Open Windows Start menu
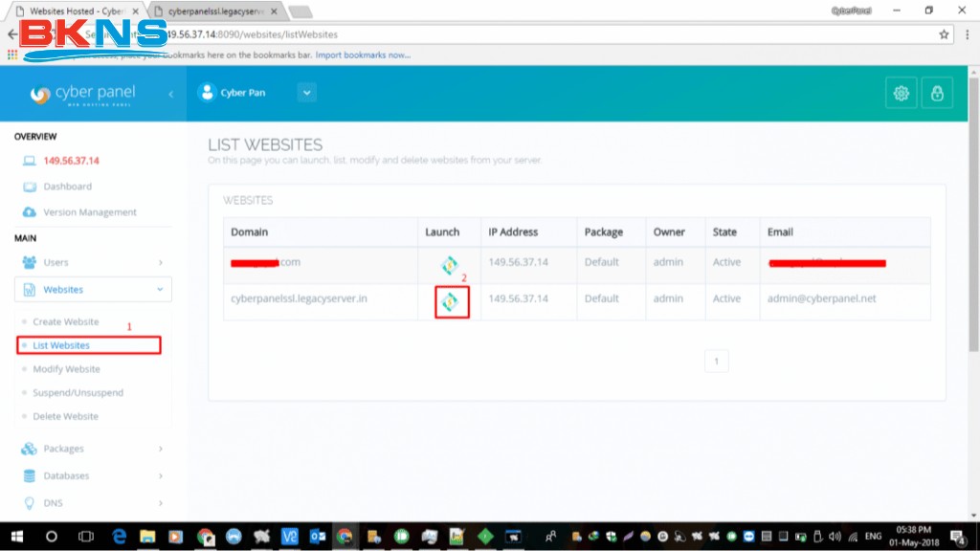Viewport: 980px width, 551px height. tap(16, 537)
